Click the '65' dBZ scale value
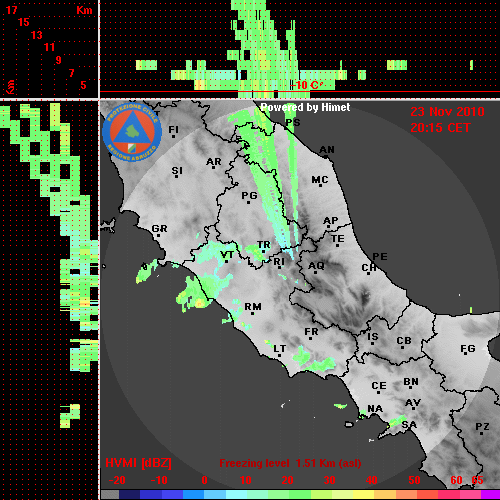The width and height of the screenshot is (500, 500). [477, 480]
